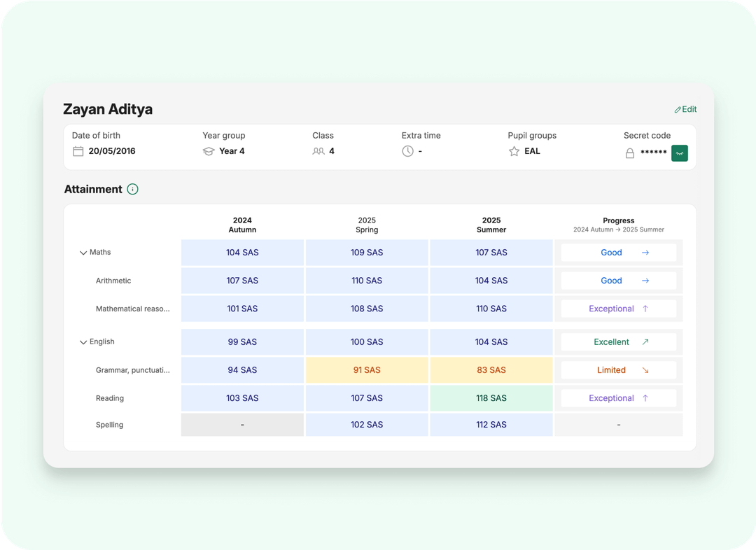Click Maths 107 SAS Summer cell
756x550 pixels.
pos(491,253)
